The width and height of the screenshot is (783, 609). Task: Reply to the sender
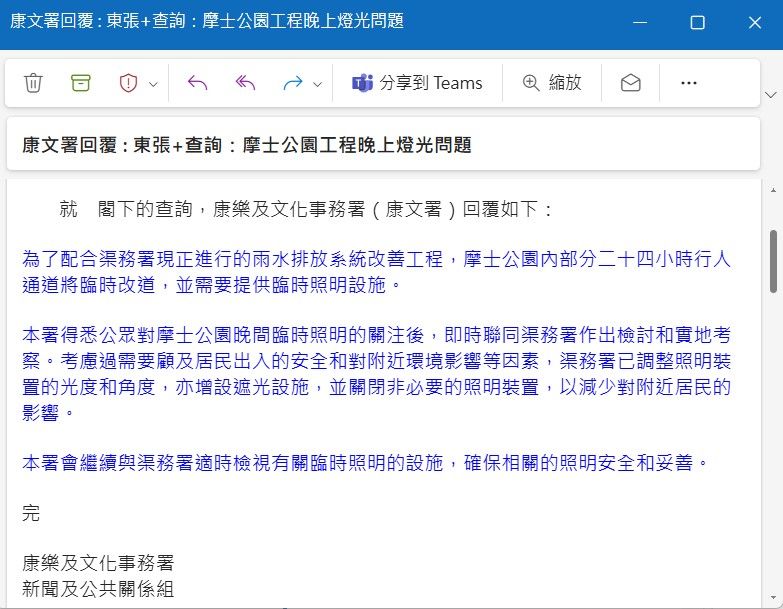coord(197,83)
